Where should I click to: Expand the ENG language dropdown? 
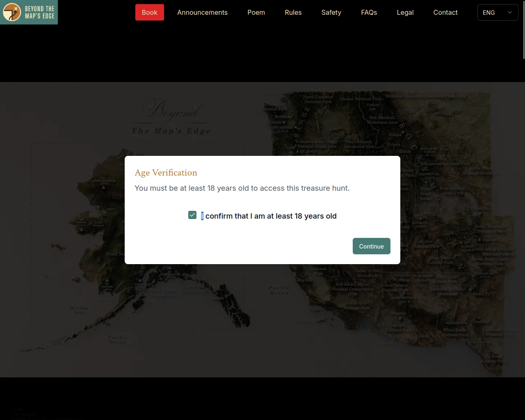tap(498, 12)
